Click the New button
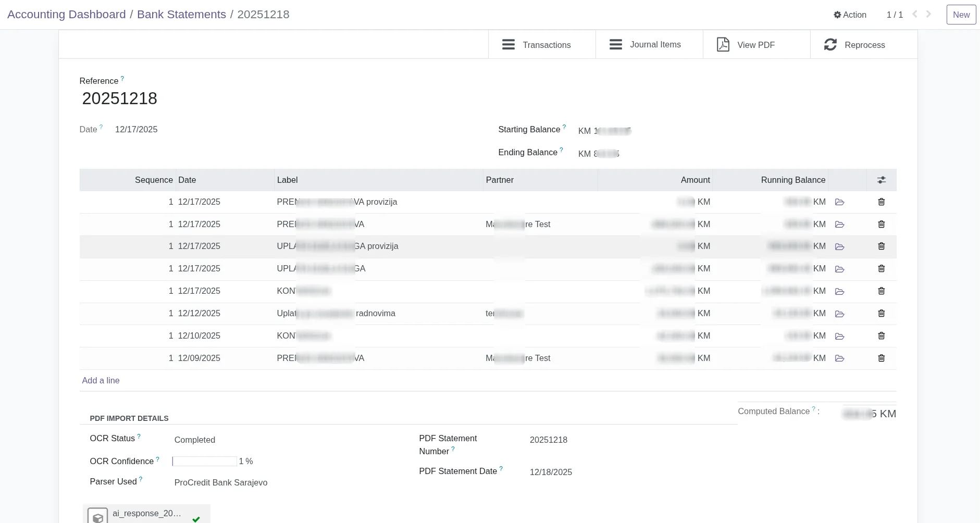Image resolution: width=980 pixels, height=523 pixels. 961,15
